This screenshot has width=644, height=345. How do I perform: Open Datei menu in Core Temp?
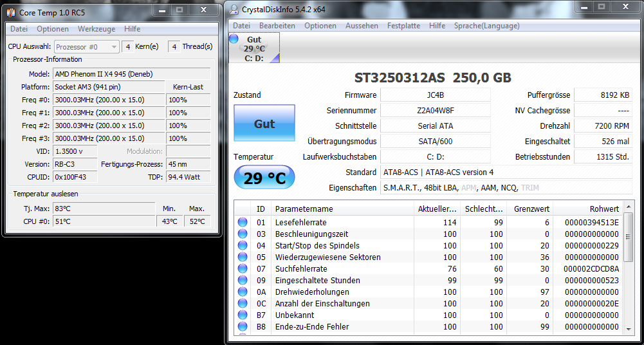[19, 29]
